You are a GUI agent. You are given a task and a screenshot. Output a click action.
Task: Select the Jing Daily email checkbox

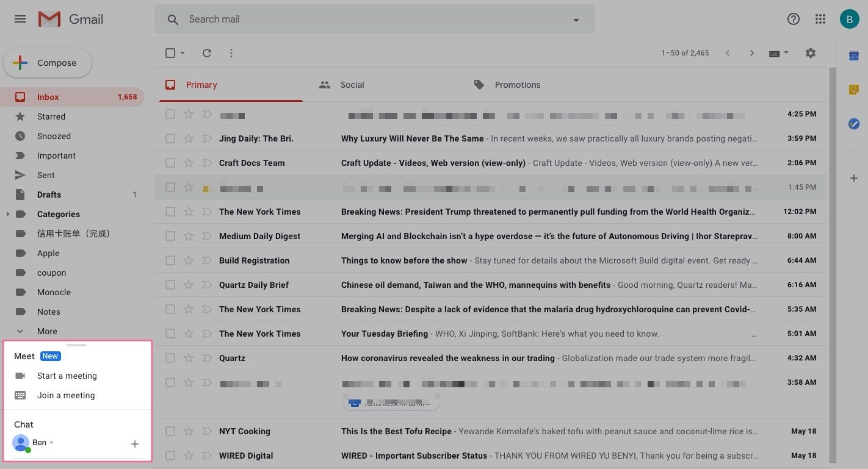point(170,138)
